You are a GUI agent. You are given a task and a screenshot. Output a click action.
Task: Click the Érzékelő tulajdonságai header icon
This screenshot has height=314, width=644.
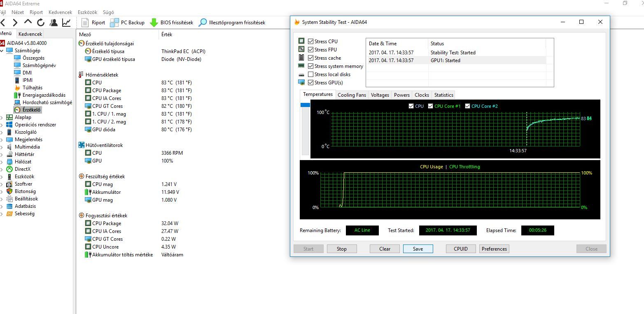[81, 44]
